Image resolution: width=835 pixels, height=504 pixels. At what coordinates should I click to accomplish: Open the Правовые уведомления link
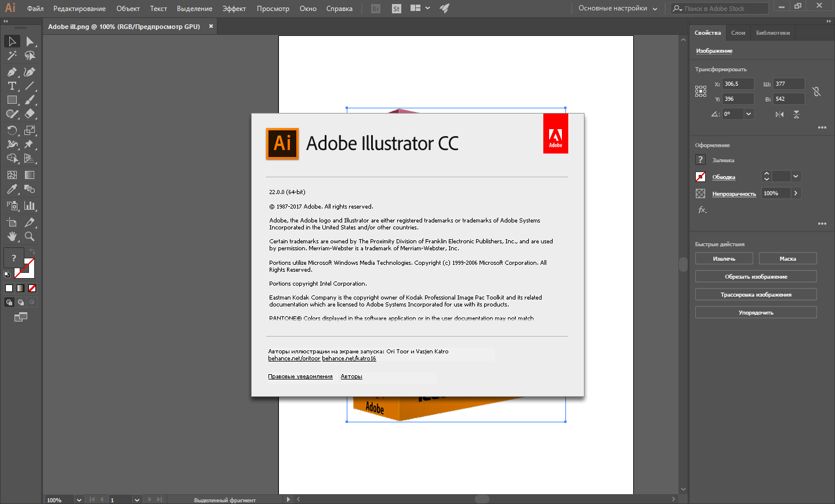(300, 377)
